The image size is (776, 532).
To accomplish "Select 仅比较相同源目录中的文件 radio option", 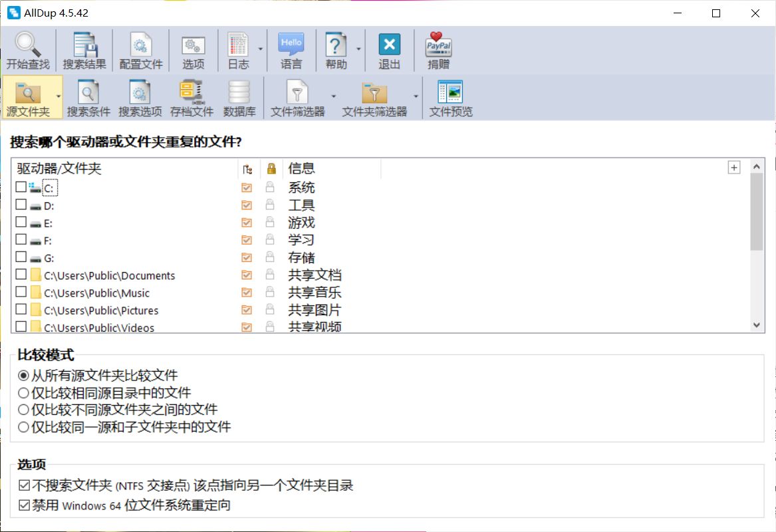I will coord(24,392).
